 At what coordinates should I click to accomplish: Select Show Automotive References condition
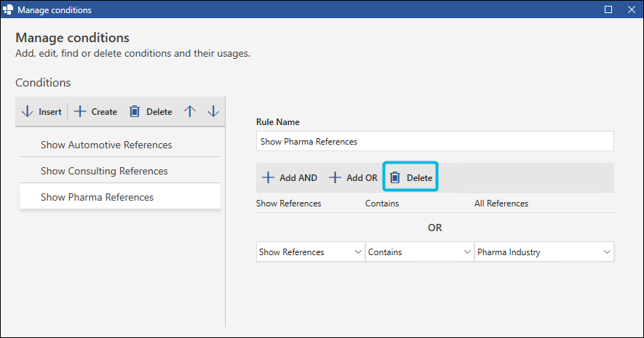coord(120,145)
